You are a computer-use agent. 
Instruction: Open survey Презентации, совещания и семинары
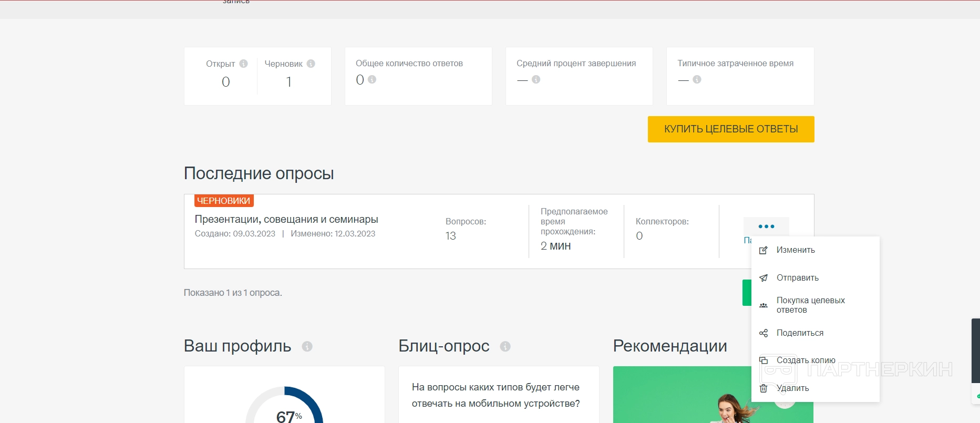[286, 219]
